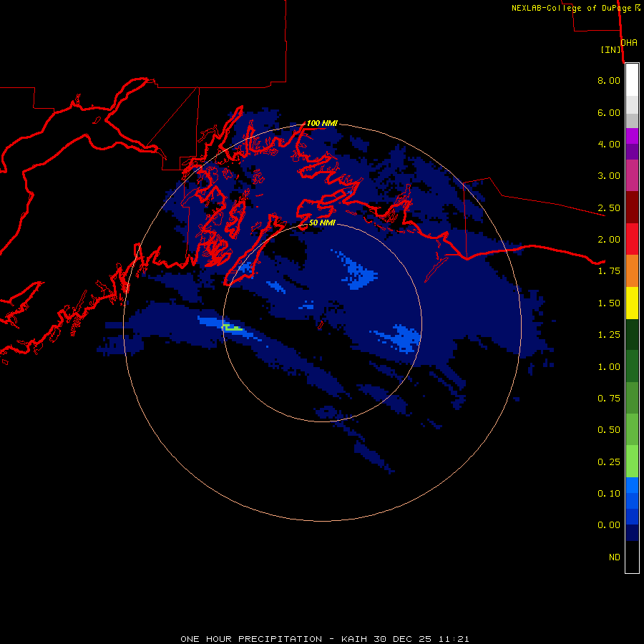Select the bright red swatch beside 2.00
This screenshot has width=644, height=644.
[x=632, y=239]
